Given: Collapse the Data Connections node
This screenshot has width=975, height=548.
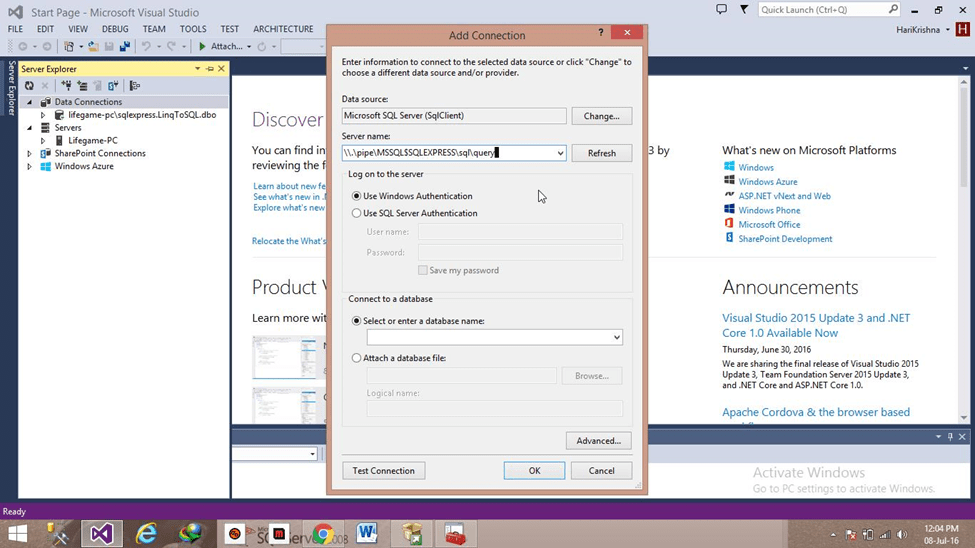Looking at the screenshot, I should [x=29, y=102].
